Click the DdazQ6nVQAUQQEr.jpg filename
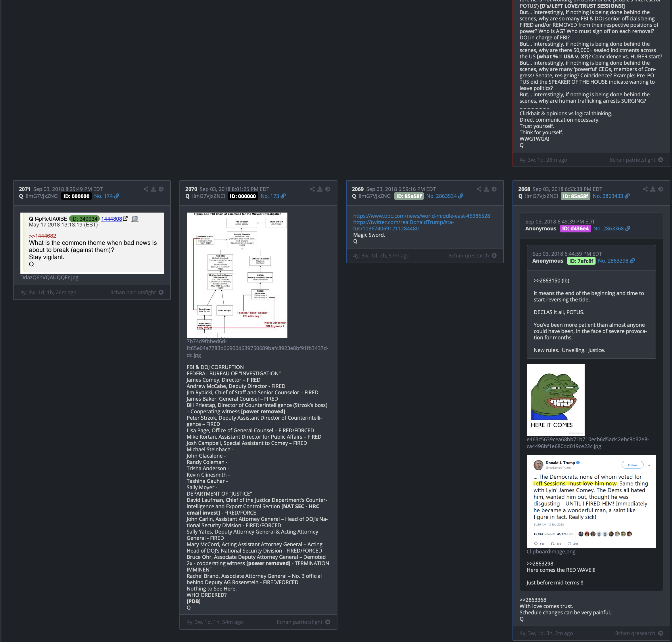 tap(49, 278)
